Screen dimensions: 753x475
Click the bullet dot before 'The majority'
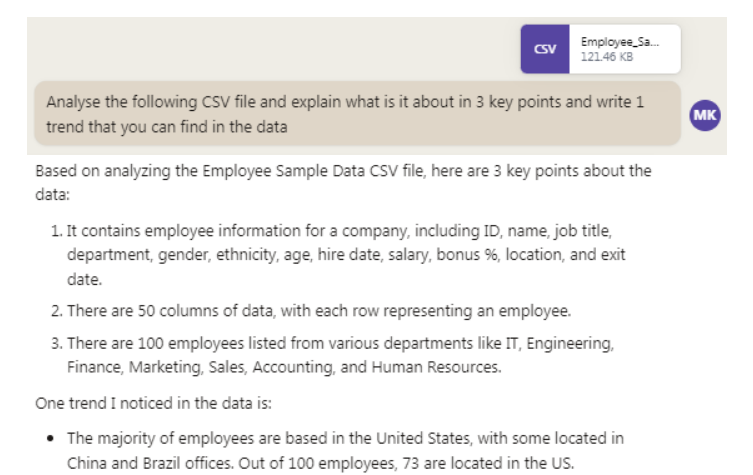(50, 438)
